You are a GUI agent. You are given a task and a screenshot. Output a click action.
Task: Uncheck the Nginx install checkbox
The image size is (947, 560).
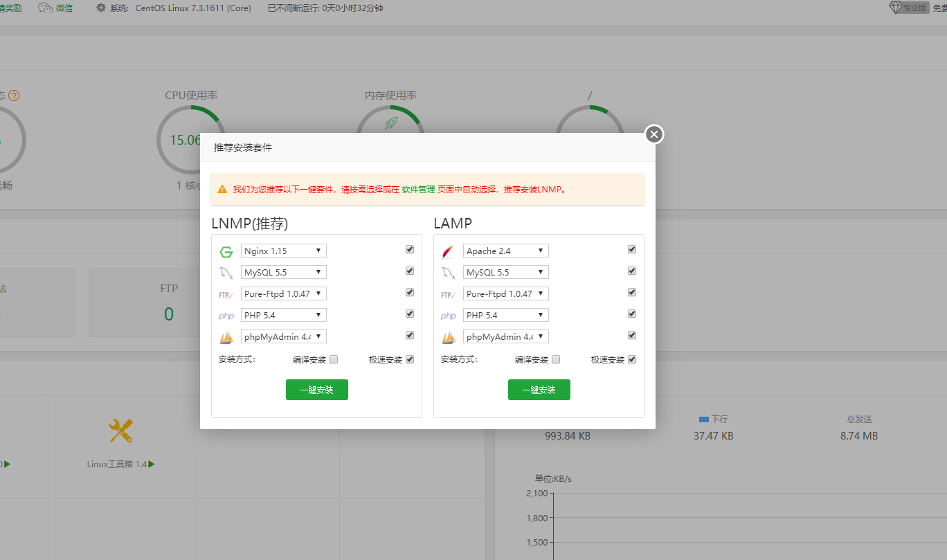(x=410, y=249)
